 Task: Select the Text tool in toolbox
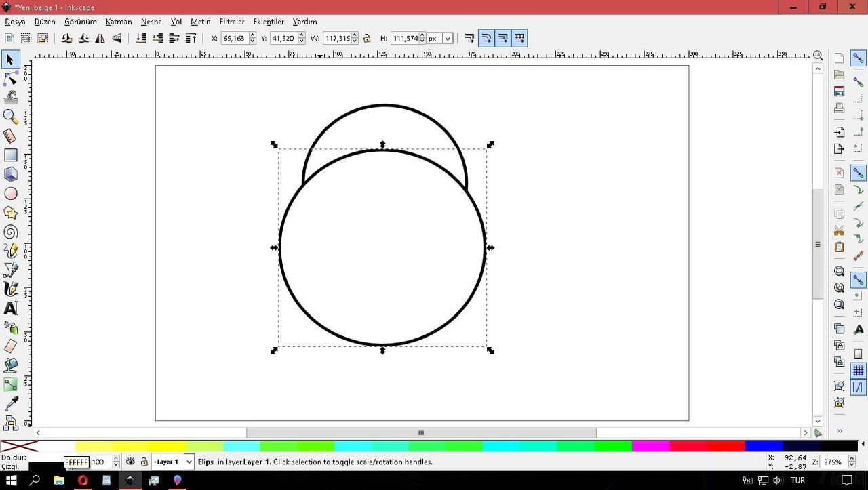click(x=11, y=308)
